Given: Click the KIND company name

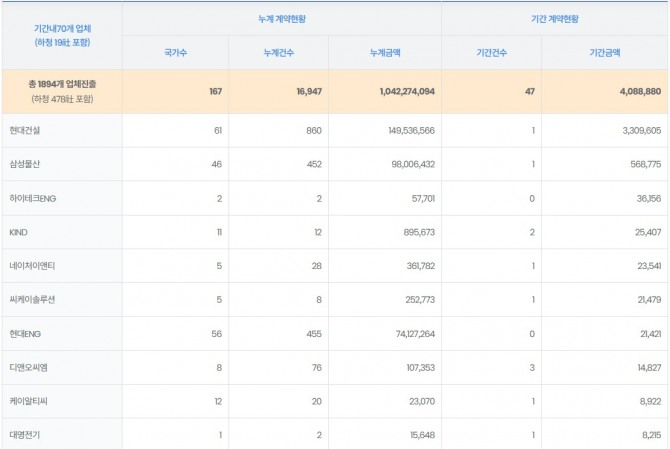Looking at the screenshot, I should [x=19, y=232].
